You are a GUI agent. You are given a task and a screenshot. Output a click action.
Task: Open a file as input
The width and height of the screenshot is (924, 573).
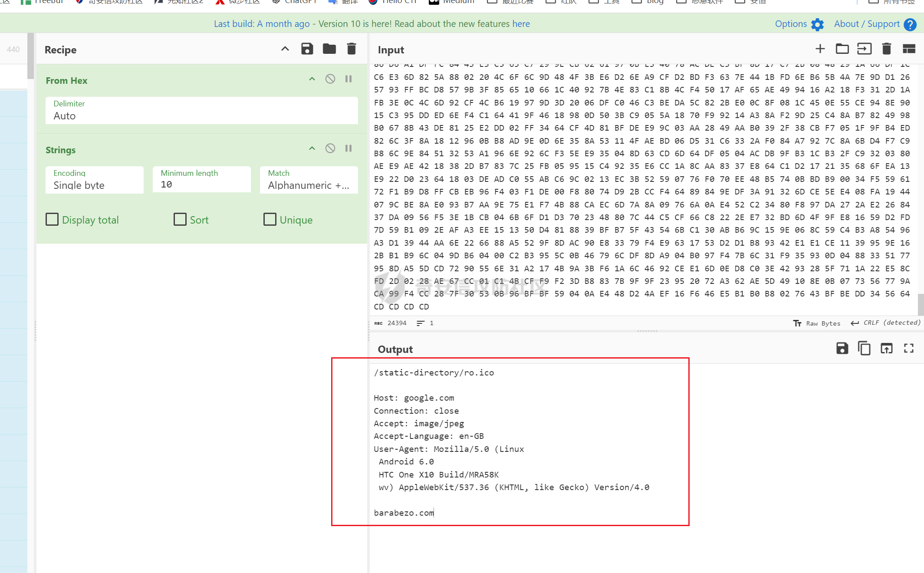864,49
